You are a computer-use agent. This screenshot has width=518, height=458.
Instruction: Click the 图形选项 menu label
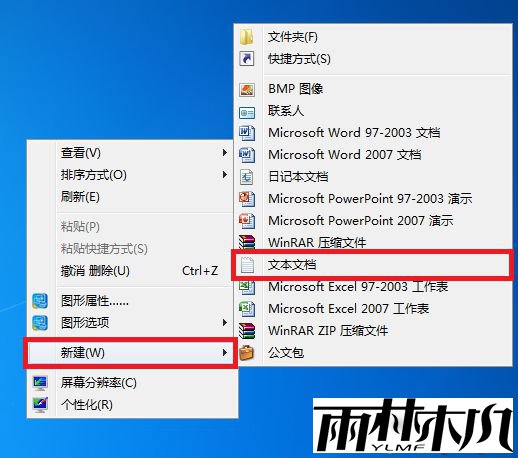tap(85, 322)
